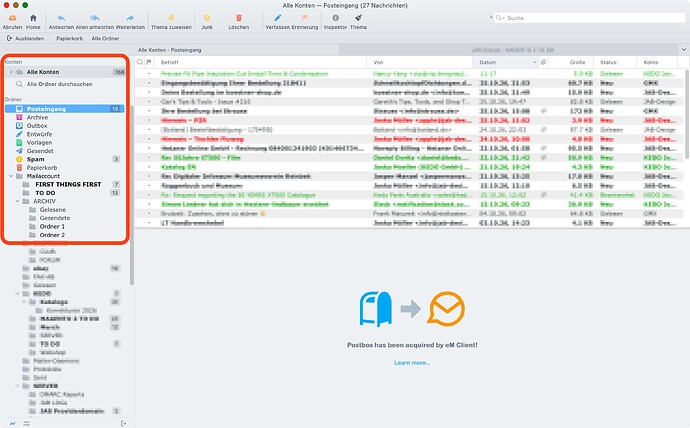Compose a new message with Verfassen
This screenshot has width=690, height=428.
(277, 22)
